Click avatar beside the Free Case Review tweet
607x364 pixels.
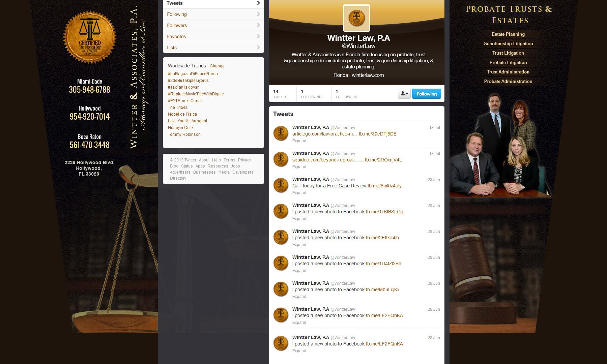point(281,185)
